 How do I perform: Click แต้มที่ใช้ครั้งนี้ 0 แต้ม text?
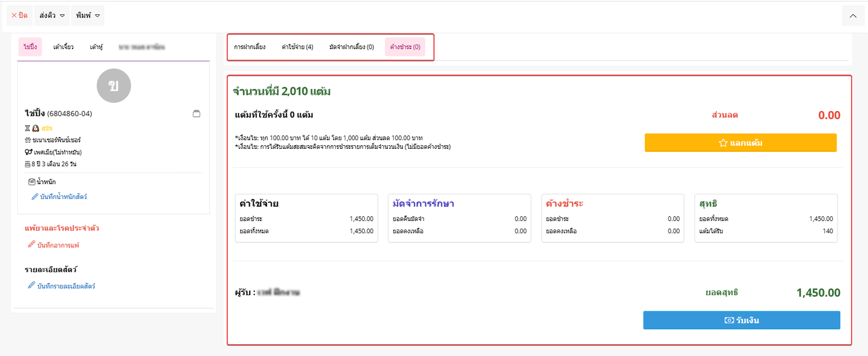point(274,115)
